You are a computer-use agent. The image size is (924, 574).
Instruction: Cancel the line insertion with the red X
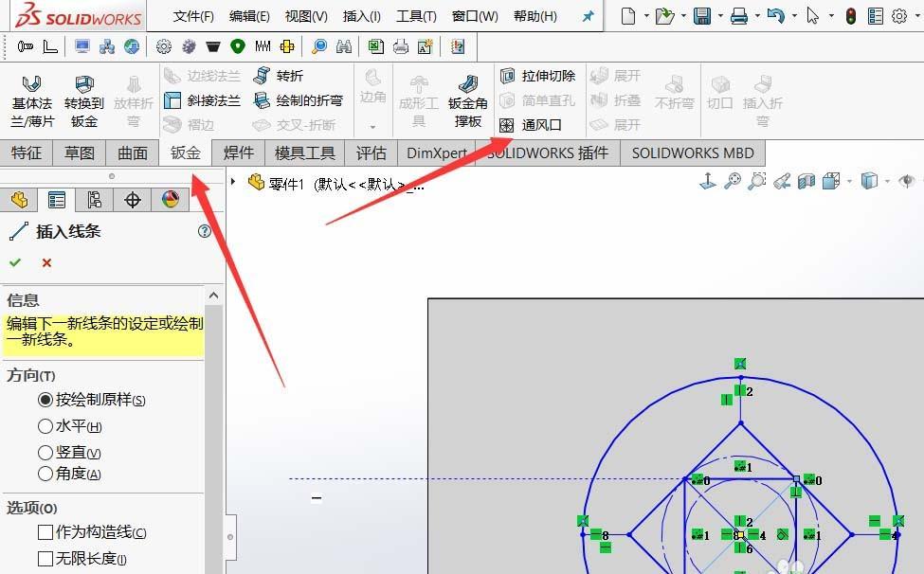(45, 263)
